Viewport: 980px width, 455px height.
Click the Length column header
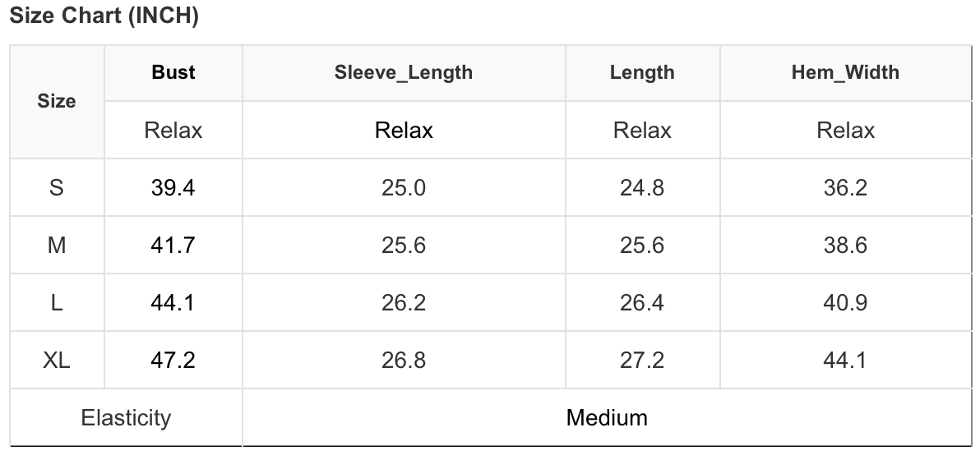click(x=642, y=72)
